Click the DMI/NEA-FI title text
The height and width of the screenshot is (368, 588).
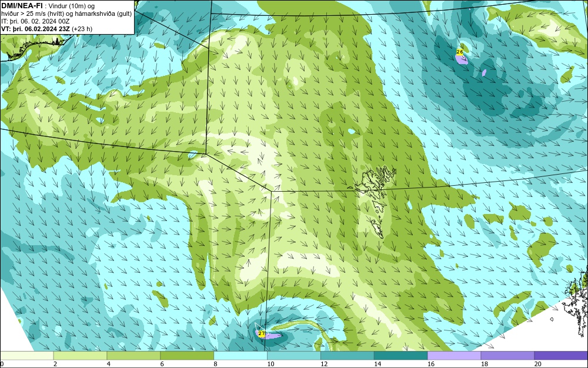click(22, 6)
